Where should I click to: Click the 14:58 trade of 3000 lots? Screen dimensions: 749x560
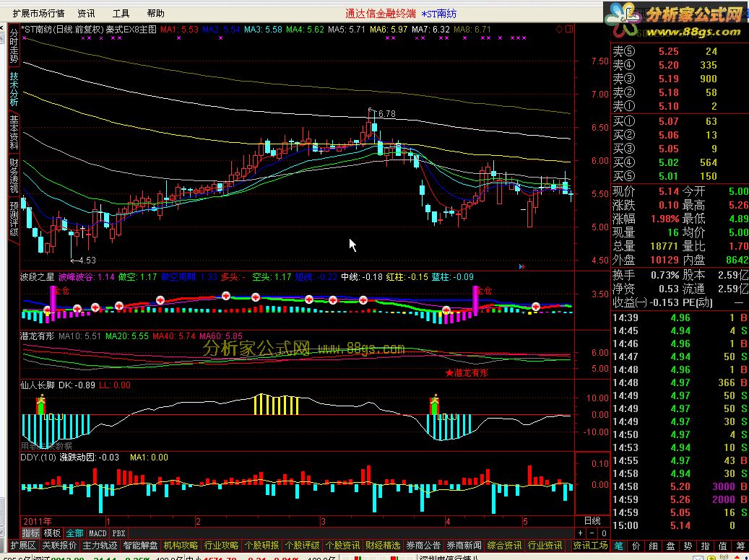pos(679,486)
